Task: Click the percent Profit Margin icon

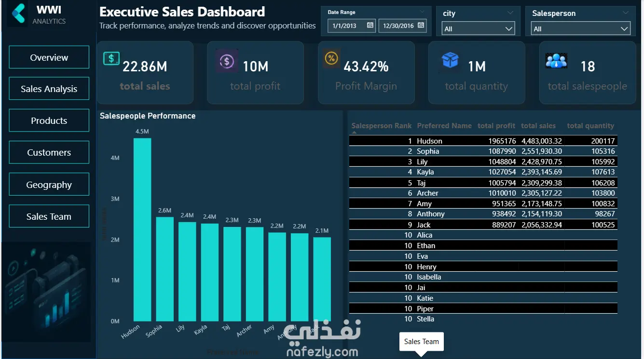Action: pyautogui.click(x=331, y=58)
